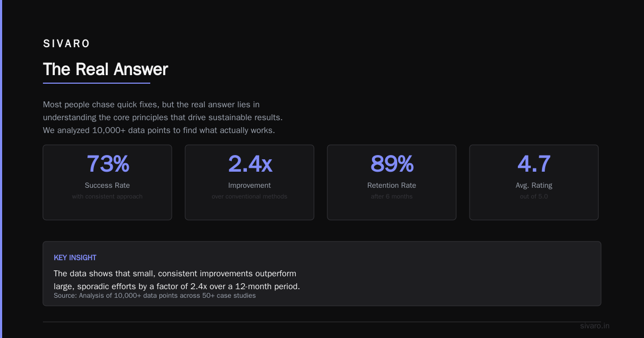
Task: Select the 89% Retention Rate card
Action: click(x=392, y=182)
